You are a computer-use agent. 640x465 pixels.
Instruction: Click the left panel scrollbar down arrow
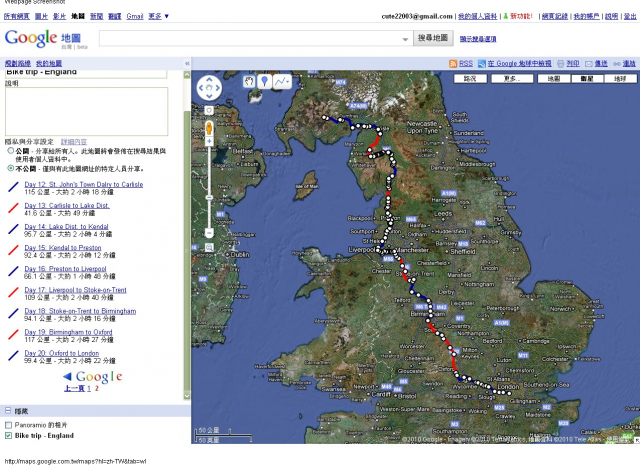pos(187,396)
